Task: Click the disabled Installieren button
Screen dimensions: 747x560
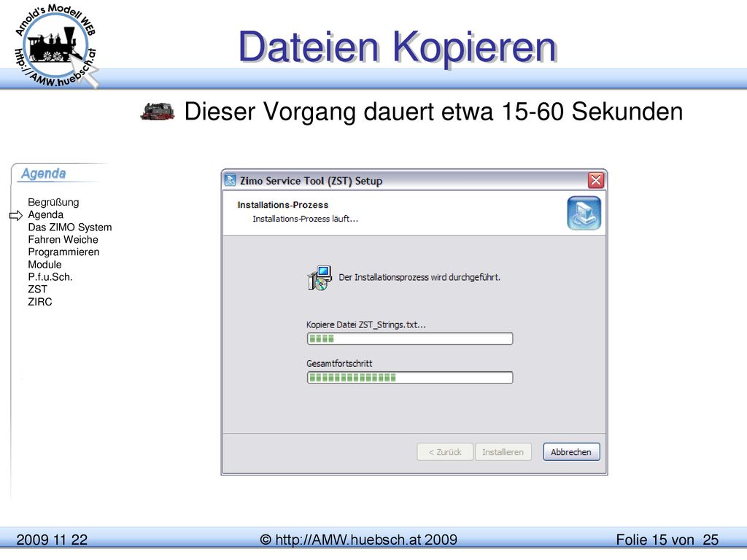Action: 503,452
